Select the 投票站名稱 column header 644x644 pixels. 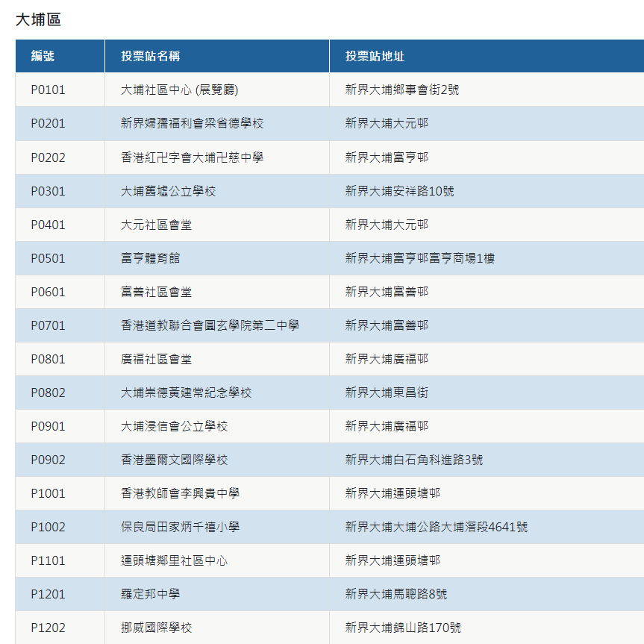tap(150, 56)
